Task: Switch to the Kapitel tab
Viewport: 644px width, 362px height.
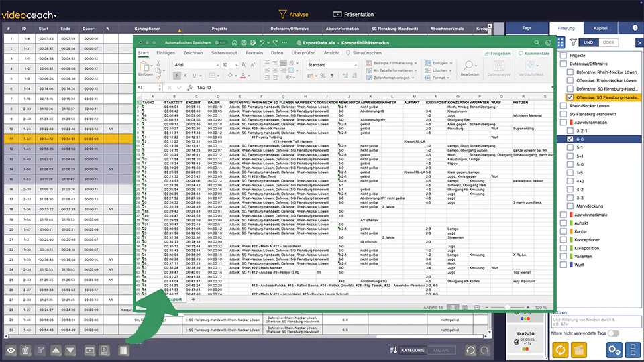Action: (600, 28)
